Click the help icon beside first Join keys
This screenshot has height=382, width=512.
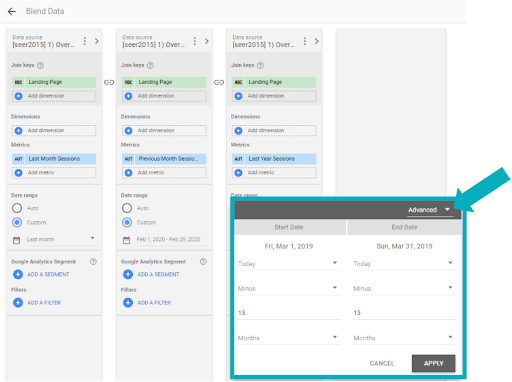pos(40,65)
